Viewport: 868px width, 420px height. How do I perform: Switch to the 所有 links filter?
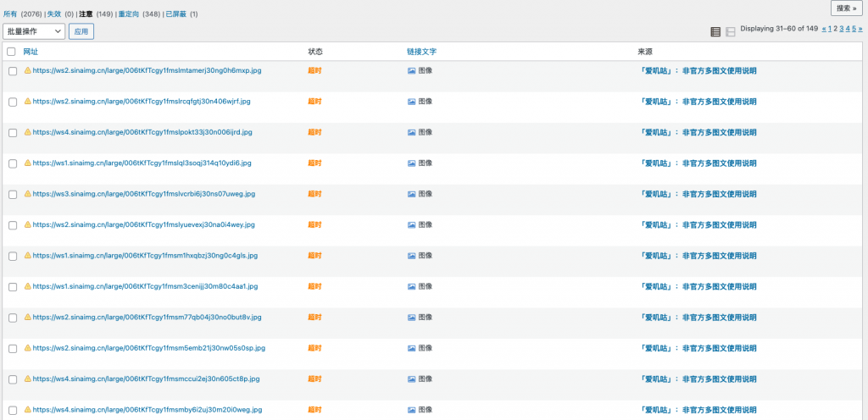coord(10,14)
